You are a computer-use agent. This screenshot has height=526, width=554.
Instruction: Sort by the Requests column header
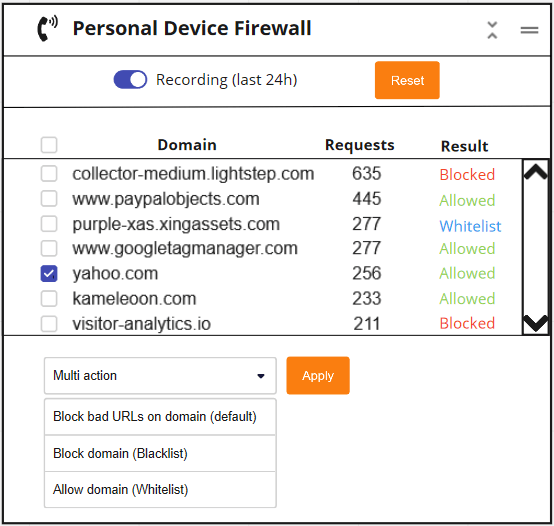click(359, 145)
